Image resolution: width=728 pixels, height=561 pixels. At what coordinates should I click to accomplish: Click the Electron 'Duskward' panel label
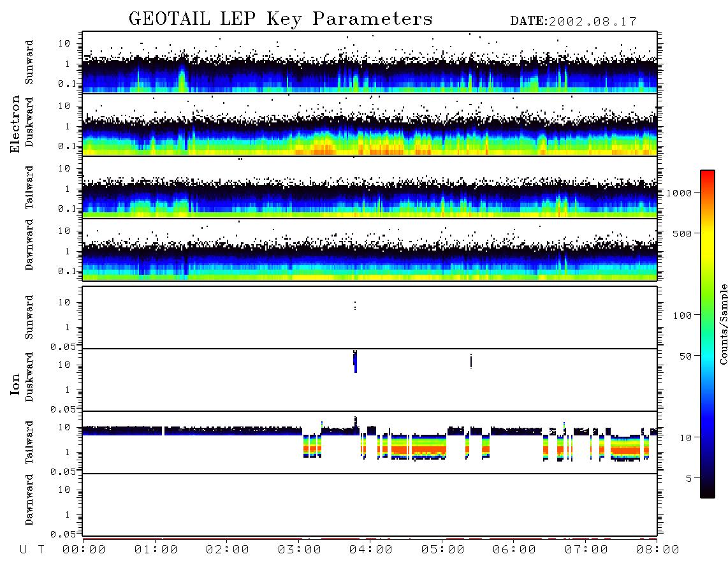coord(29,122)
